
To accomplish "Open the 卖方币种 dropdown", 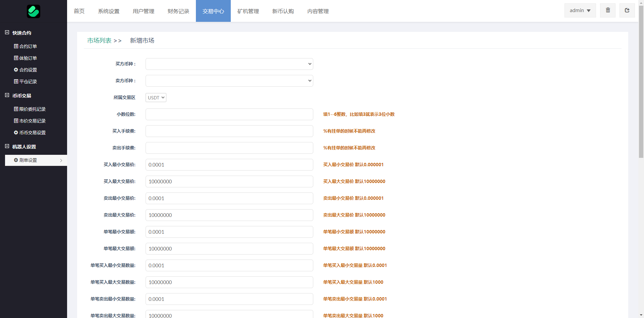I will [x=229, y=81].
